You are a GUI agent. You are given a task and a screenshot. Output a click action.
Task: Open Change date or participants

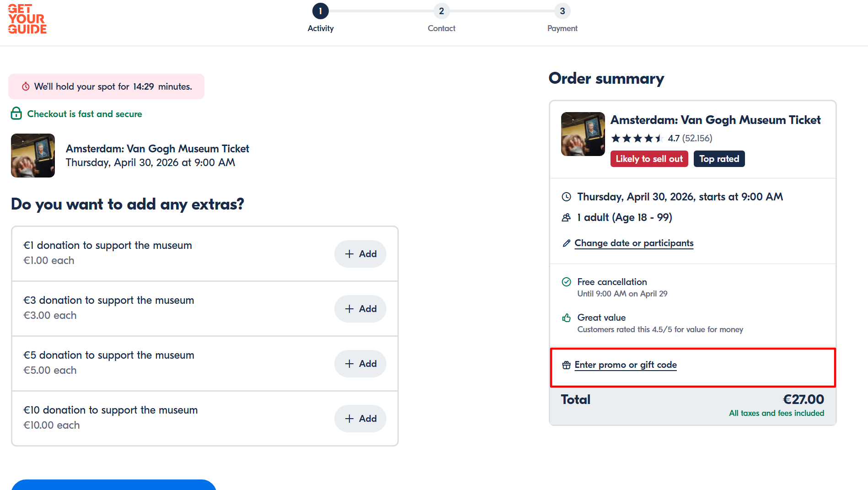[x=634, y=243]
